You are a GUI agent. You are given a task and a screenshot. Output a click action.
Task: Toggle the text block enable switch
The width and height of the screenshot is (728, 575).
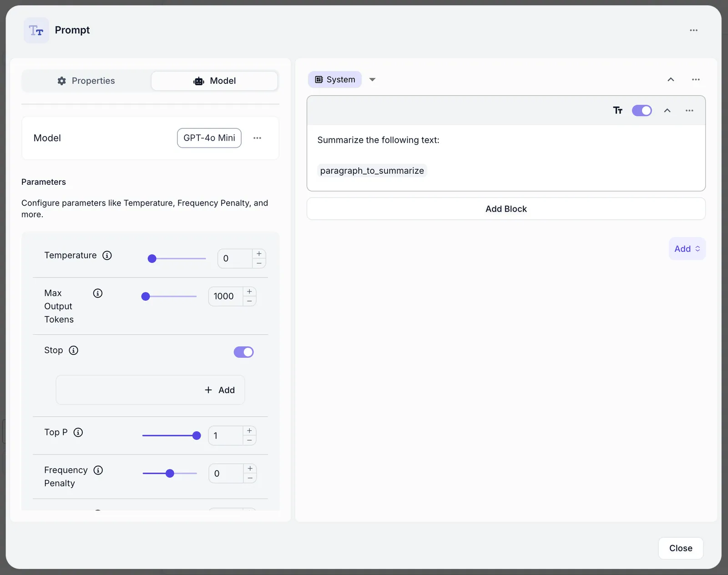click(x=642, y=111)
